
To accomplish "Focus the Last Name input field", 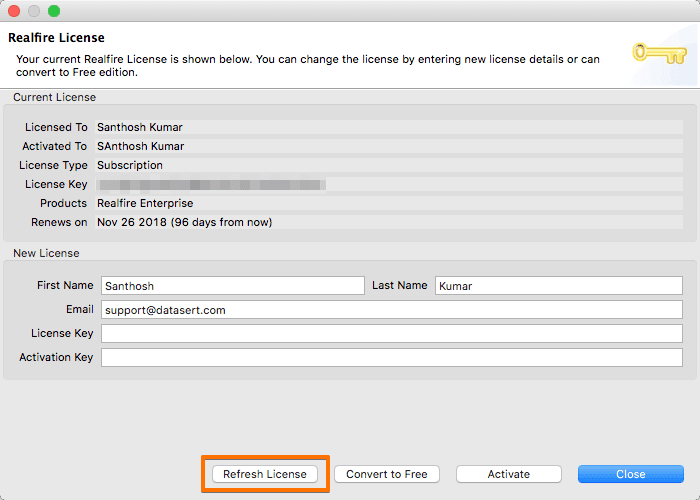I will click(x=559, y=286).
